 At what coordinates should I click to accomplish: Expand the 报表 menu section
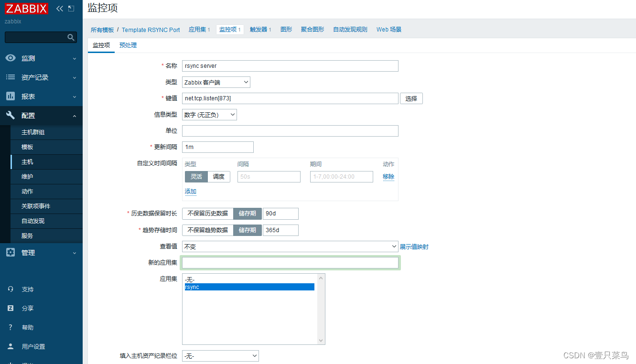pyautogui.click(x=75, y=96)
